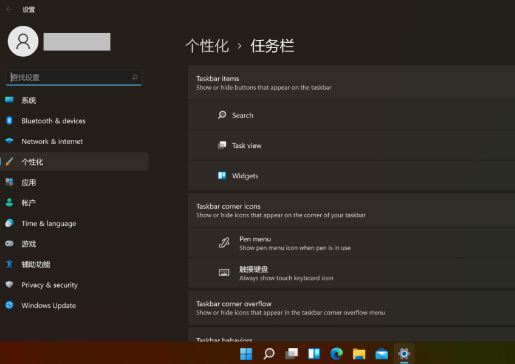Click the Privacy shield icon in sidebar
The image size is (515, 364).
click(9, 284)
